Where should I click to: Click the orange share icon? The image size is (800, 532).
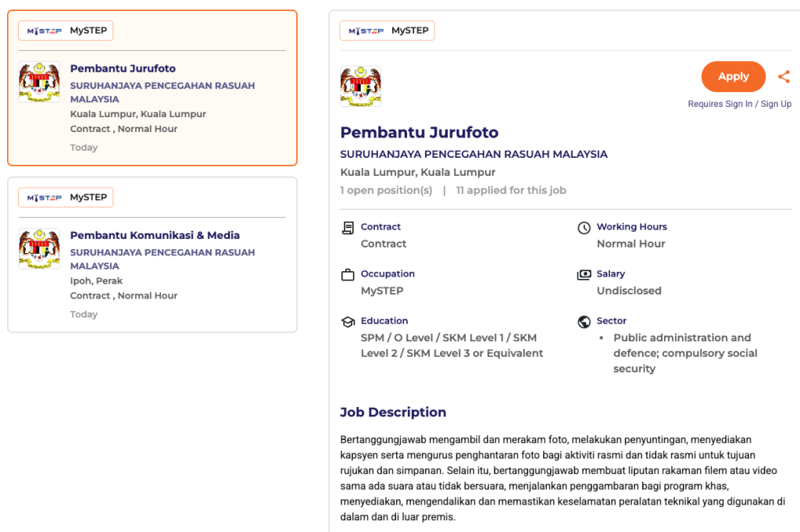[783, 77]
